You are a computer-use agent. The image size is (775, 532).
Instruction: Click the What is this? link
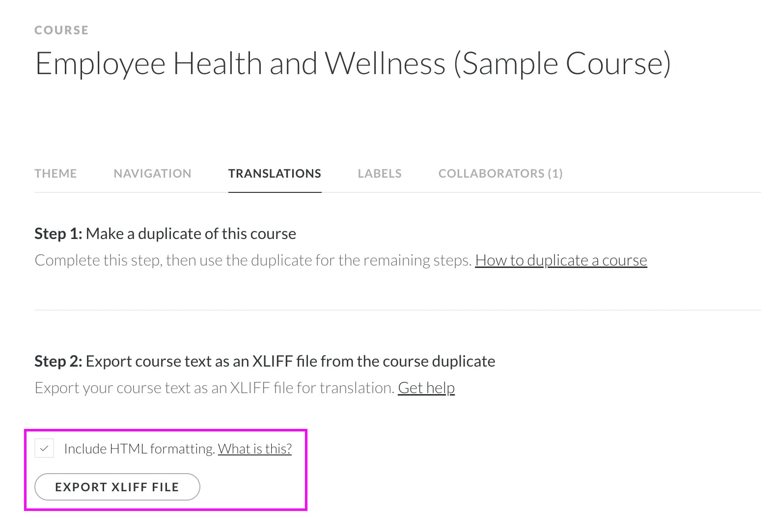pyautogui.click(x=254, y=448)
